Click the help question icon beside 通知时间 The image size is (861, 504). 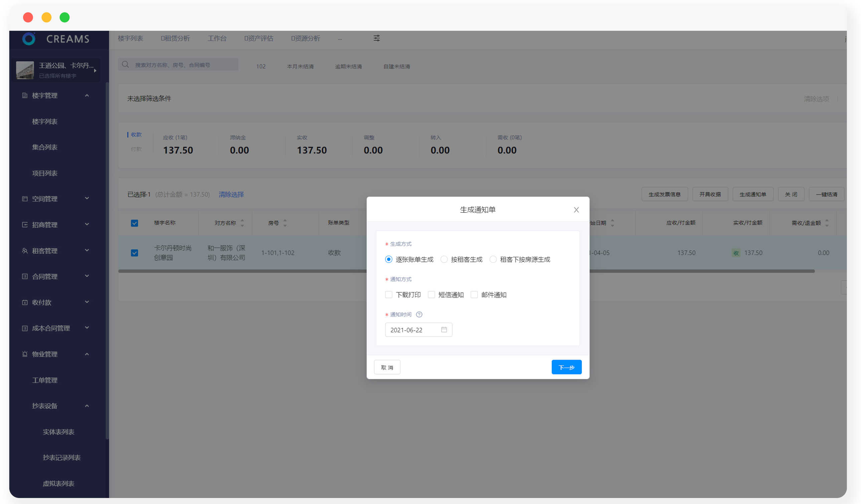[x=419, y=314]
